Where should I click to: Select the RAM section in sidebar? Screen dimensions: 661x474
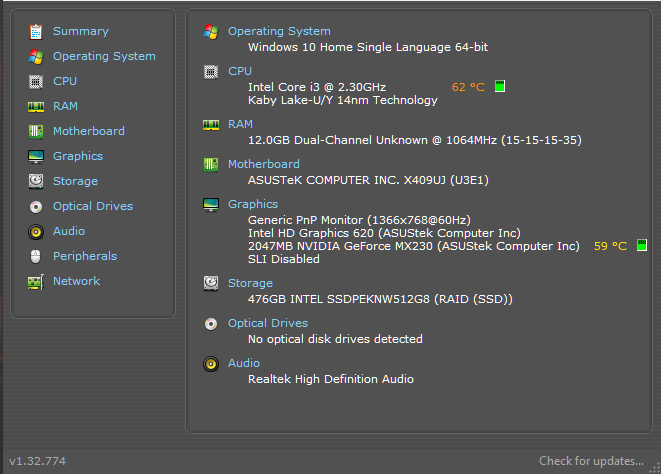pos(65,106)
